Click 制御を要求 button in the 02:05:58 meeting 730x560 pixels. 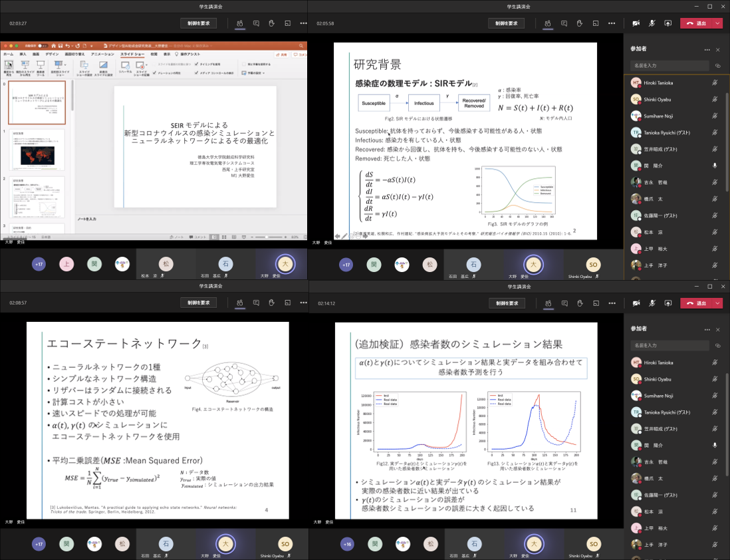point(507,23)
